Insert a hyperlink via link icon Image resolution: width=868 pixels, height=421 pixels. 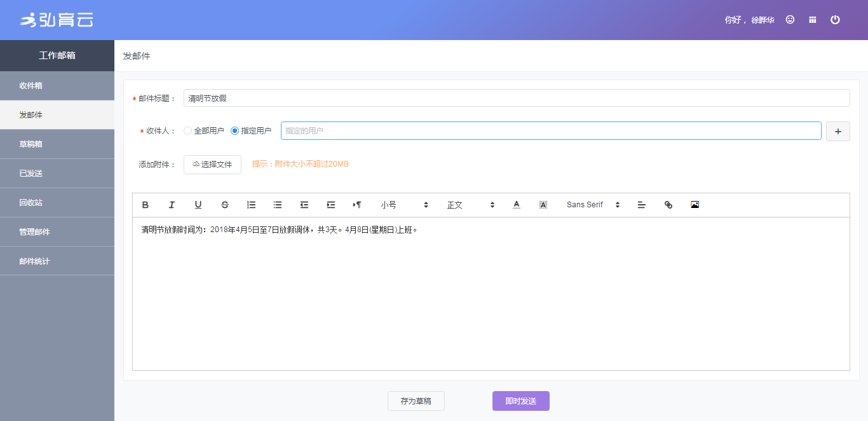(x=668, y=205)
